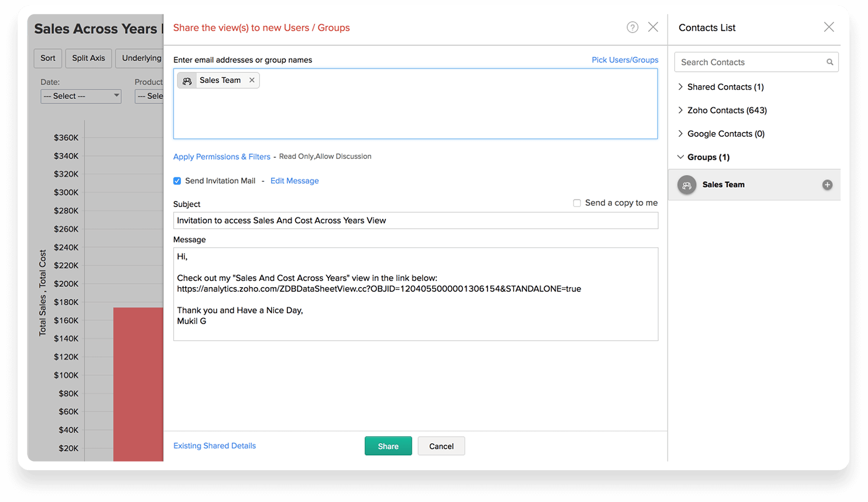This screenshot has width=868, height=502.
Task: Click into the Subject text field
Action: pyautogui.click(x=415, y=221)
